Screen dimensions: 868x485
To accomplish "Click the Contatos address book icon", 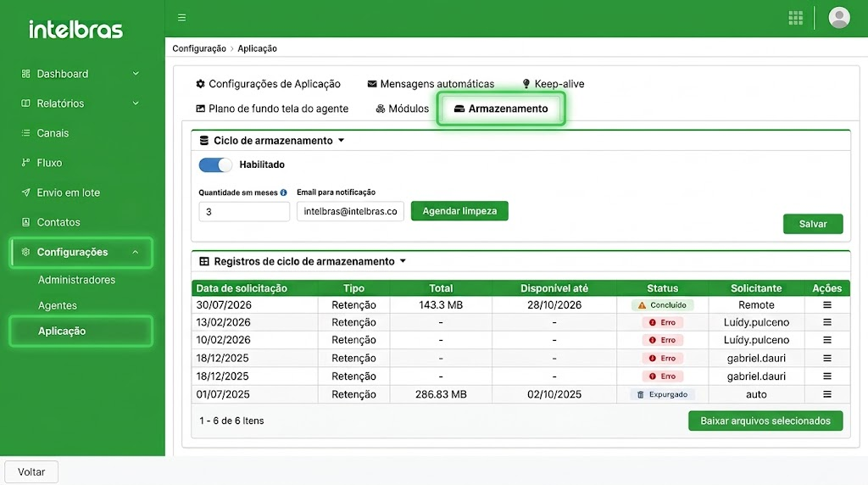I will point(25,222).
